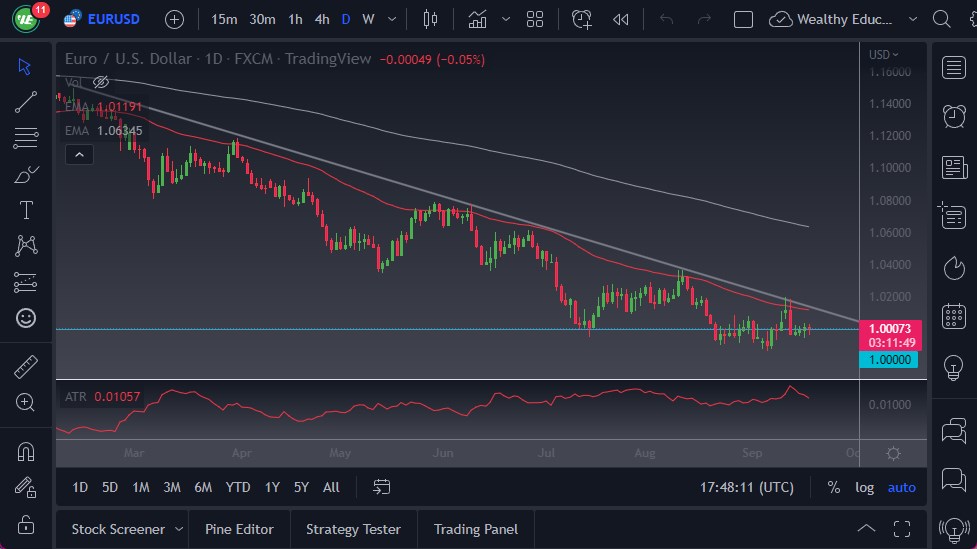Open the watchlist panel icon
Screen dimensions: 977x549
(x=954, y=67)
